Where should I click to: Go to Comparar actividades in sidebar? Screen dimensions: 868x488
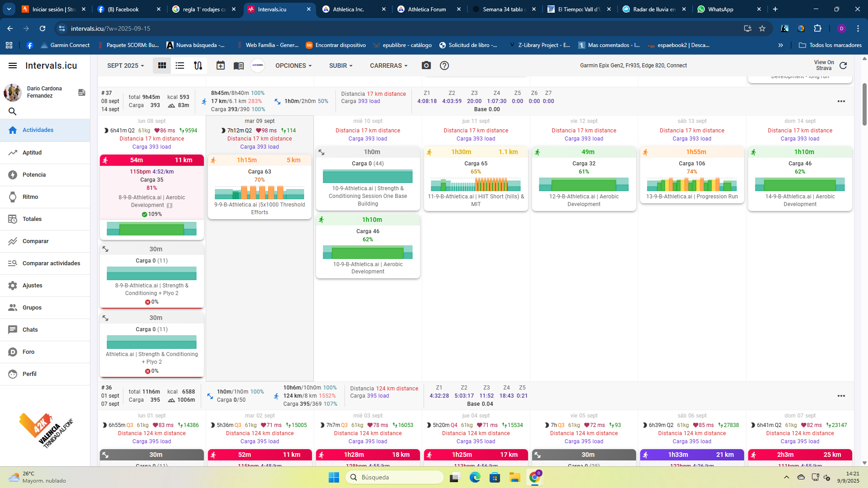coord(51,263)
